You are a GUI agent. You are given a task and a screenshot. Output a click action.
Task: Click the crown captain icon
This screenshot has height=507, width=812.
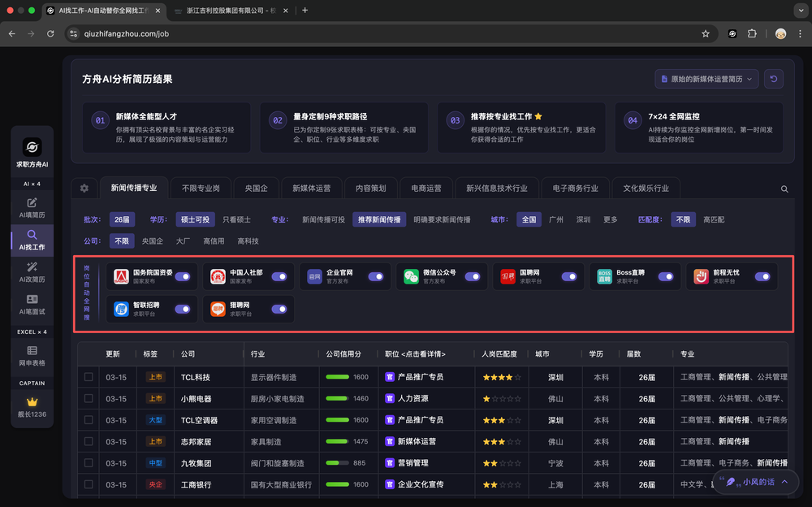pyautogui.click(x=32, y=402)
